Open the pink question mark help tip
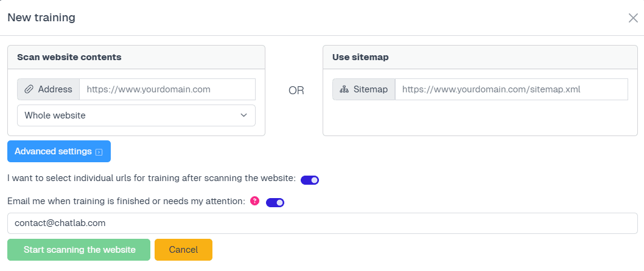Image resolution: width=644 pixels, height=271 pixels. tap(255, 201)
